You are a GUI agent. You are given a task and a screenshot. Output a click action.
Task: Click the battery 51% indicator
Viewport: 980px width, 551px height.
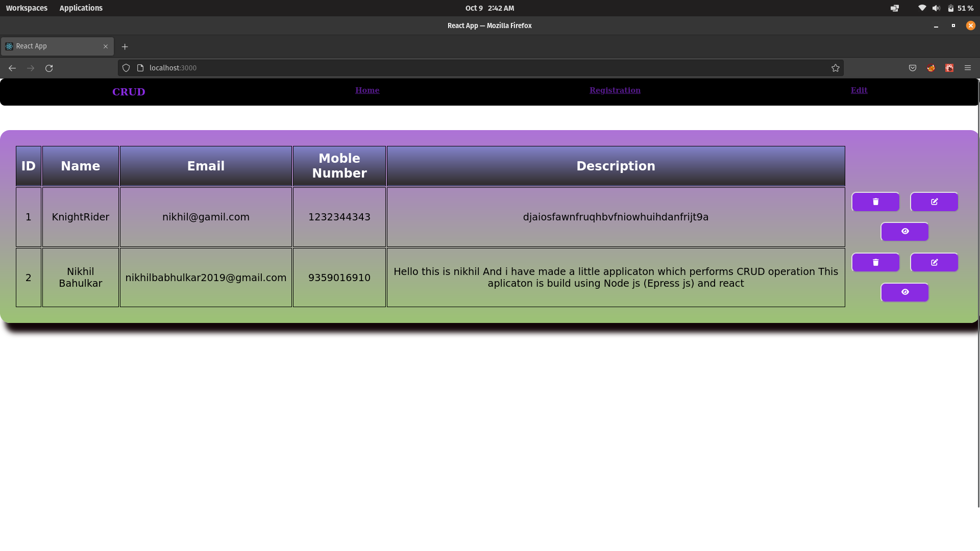[x=960, y=8]
